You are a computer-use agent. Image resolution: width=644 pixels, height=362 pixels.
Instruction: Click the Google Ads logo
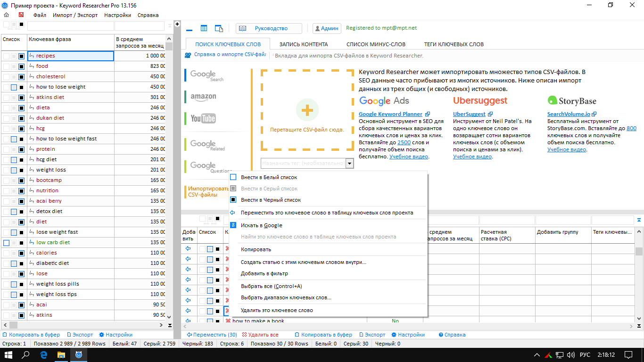pos(384,100)
